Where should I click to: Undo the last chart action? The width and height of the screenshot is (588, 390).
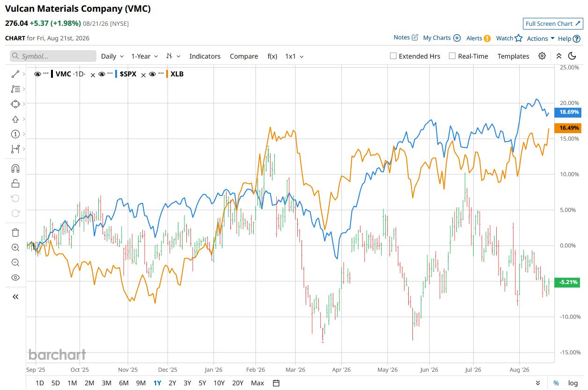coord(15,198)
